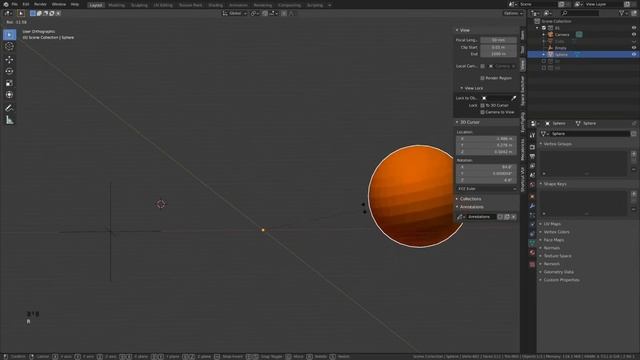Toggle visibility of Sphere in outliner
Image resolution: width=640 pixels, height=360 pixels.
634,54
